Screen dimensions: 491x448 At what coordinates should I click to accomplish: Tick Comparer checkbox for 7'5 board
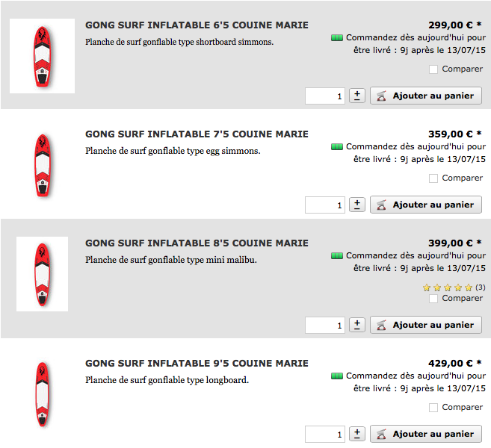click(x=433, y=178)
